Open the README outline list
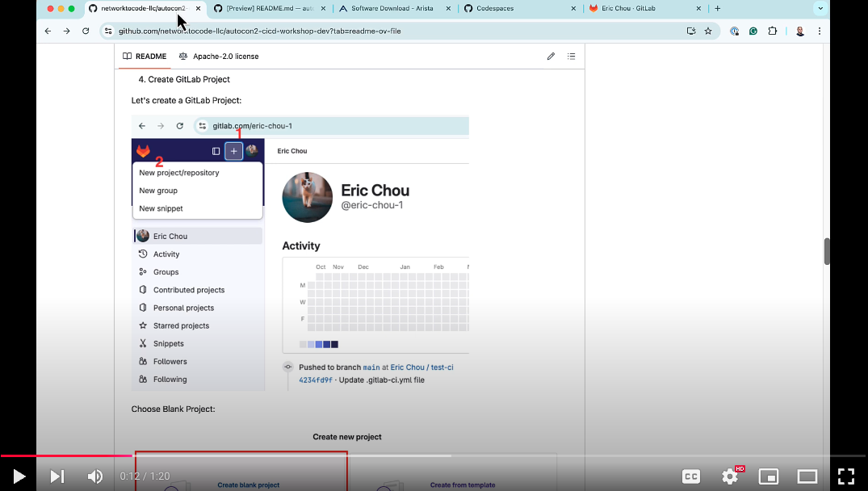Viewport: 868px width, 491px height. coord(572,57)
